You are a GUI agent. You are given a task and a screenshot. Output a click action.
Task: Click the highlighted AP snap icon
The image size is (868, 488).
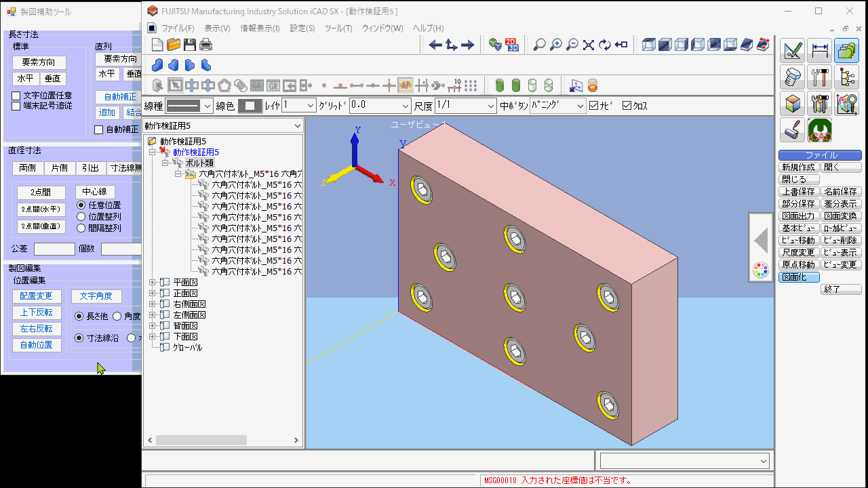406,85
